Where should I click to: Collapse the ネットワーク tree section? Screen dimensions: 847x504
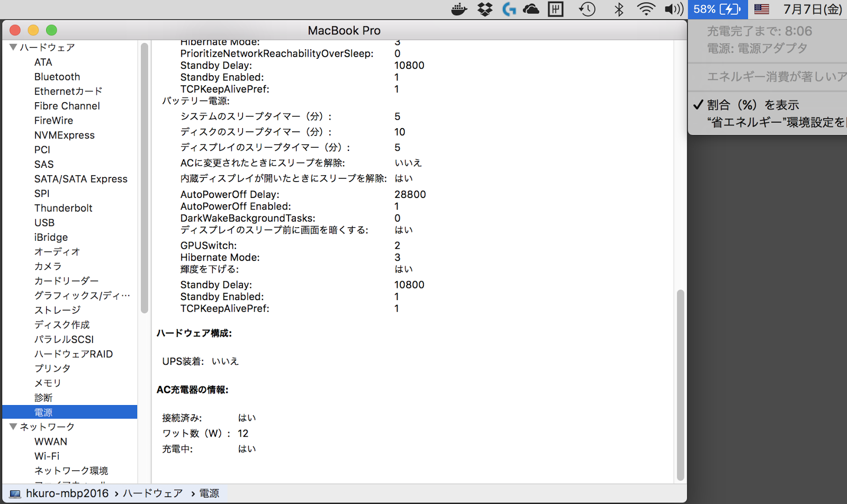(x=13, y=426)
